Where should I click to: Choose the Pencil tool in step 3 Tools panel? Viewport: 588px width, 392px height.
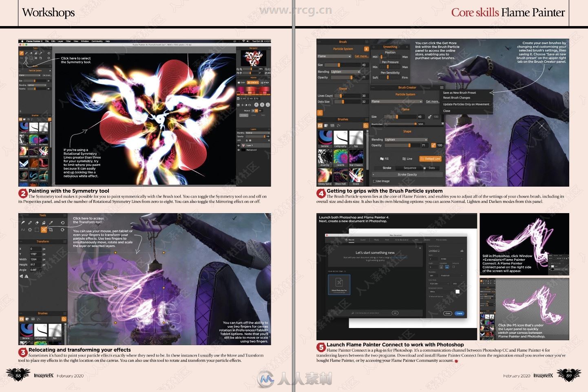[x=30, y=223]
